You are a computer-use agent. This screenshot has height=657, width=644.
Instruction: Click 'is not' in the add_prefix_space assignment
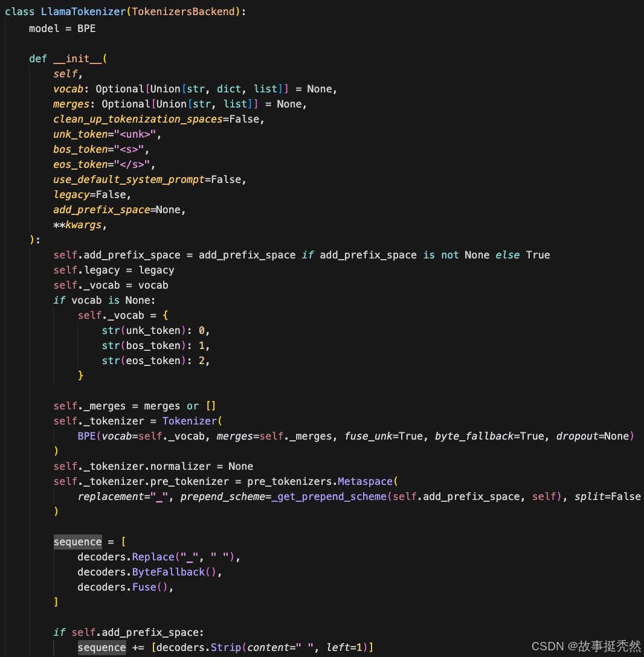tap(440, 255)
